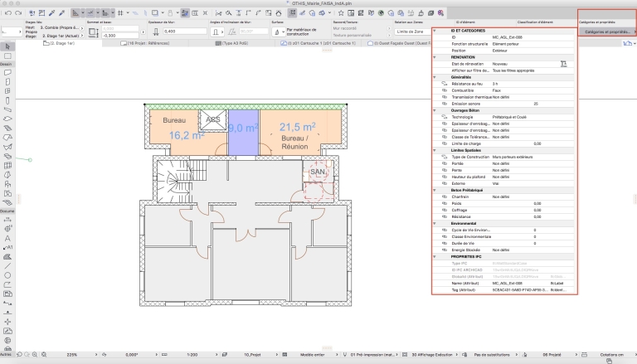Select the Line tool
This screenshot has width=637, height=364.
coord(7,266)
